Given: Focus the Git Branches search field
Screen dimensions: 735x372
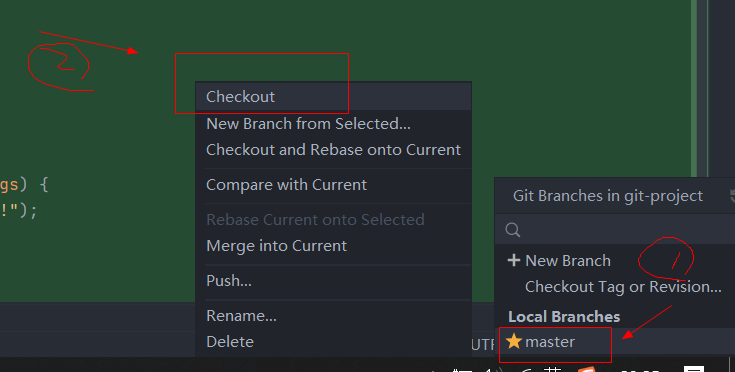Looking at the screenshot, I should click(x=615, y=230).
